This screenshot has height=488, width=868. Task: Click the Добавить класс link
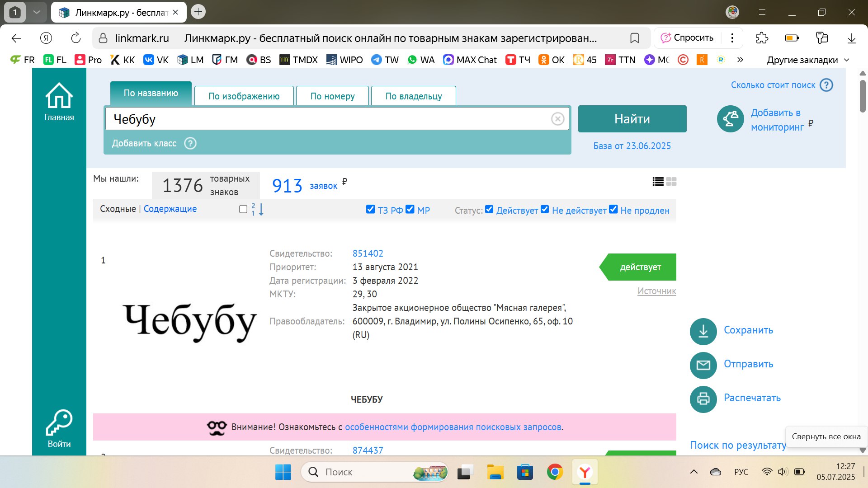pos(144,143)
